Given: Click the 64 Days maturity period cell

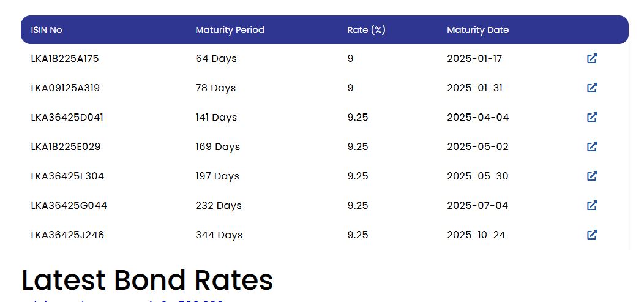Looking at the screenshot, I should tap(216, 58).
